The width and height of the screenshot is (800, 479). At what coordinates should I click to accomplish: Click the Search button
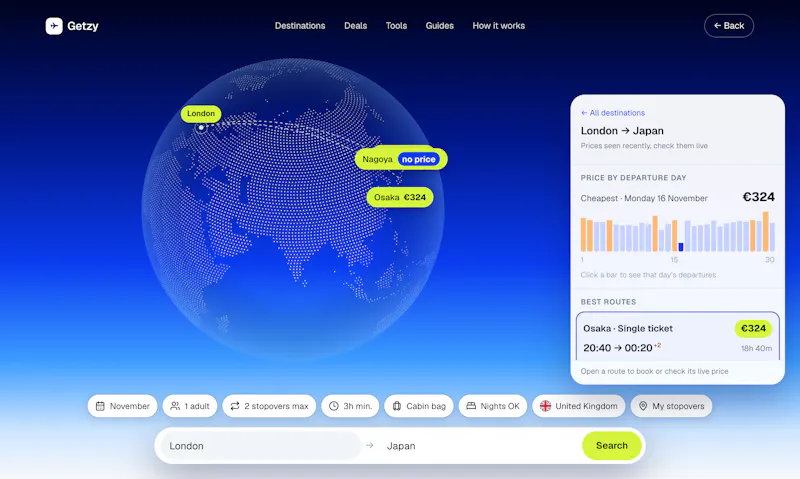coord(612,446)
